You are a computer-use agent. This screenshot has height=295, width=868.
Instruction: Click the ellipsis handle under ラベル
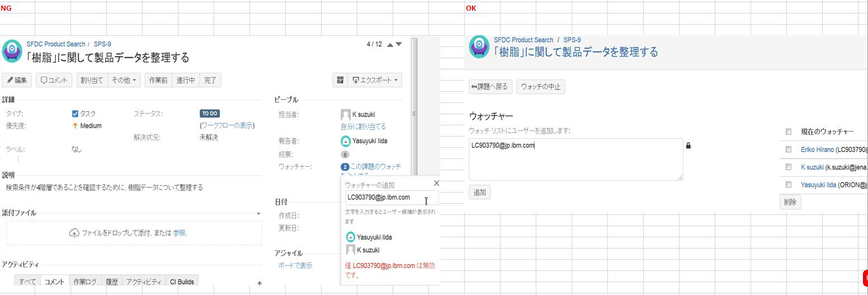pos(18,159)
